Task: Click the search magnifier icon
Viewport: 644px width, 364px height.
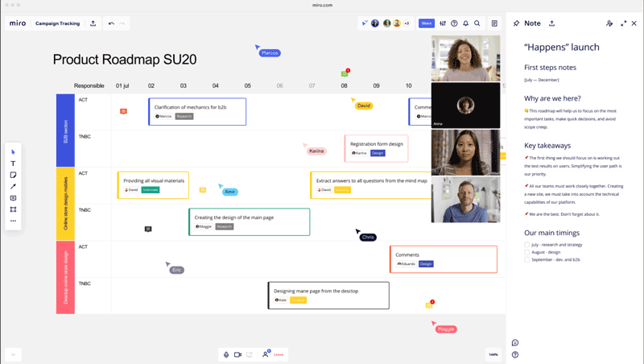Action: tap(477, 23)
